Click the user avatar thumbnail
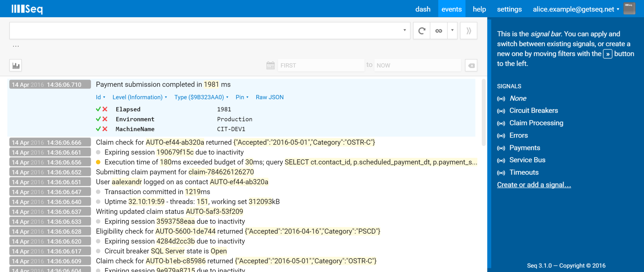The height and width of the screenshot is (272, 644). tap(629, 8)
